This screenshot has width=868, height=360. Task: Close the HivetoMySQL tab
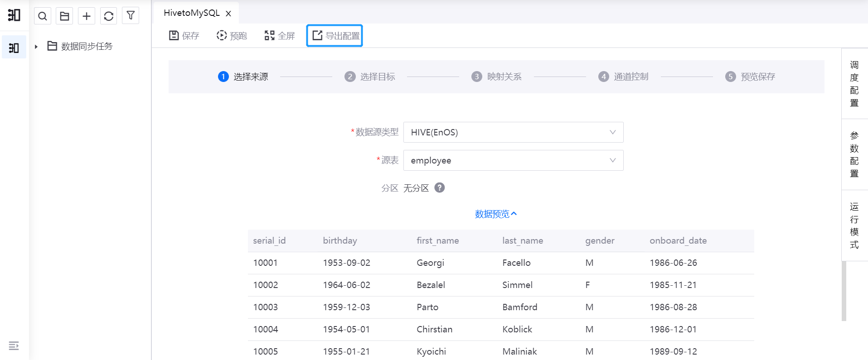point(228,14)
